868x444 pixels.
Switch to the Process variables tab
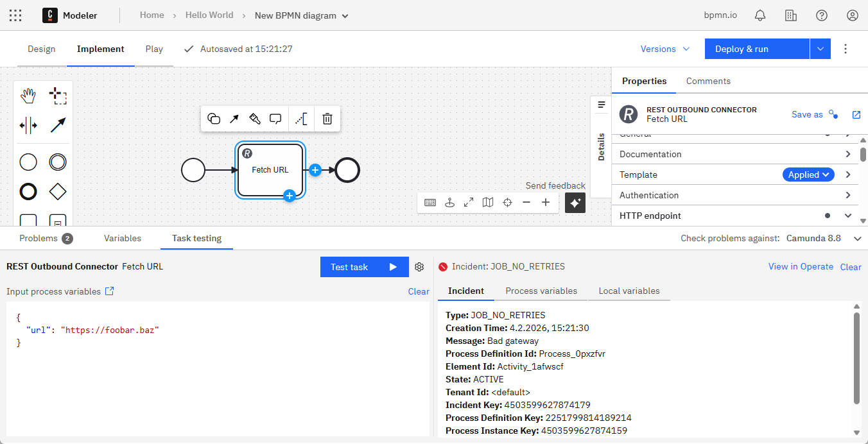[541, 291]
